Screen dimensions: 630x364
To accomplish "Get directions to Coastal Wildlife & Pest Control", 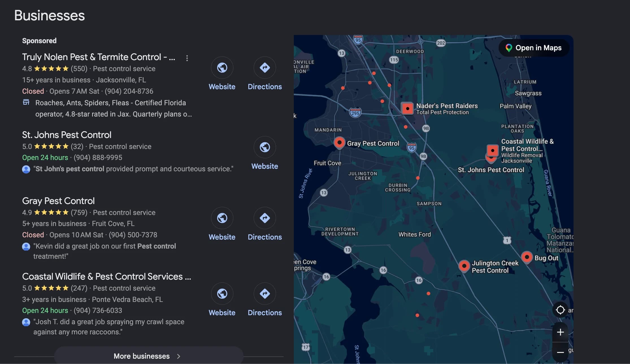I will (265, 294).
